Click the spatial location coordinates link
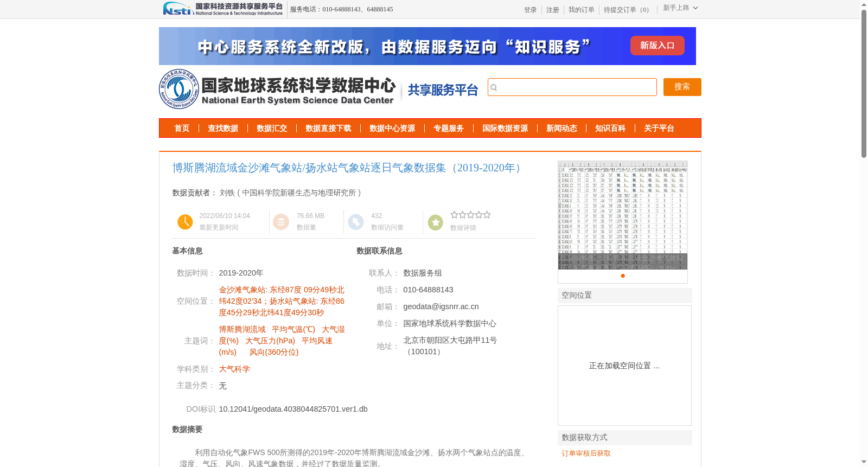The image size is (868, 467). (x=282, y=301)
